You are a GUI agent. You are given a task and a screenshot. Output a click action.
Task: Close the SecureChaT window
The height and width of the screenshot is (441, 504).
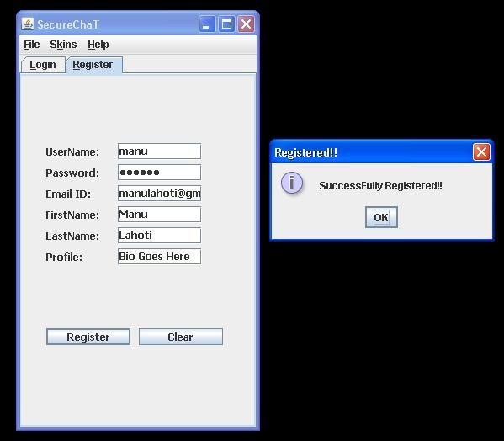pyautogui.click(x=247, y=24)
